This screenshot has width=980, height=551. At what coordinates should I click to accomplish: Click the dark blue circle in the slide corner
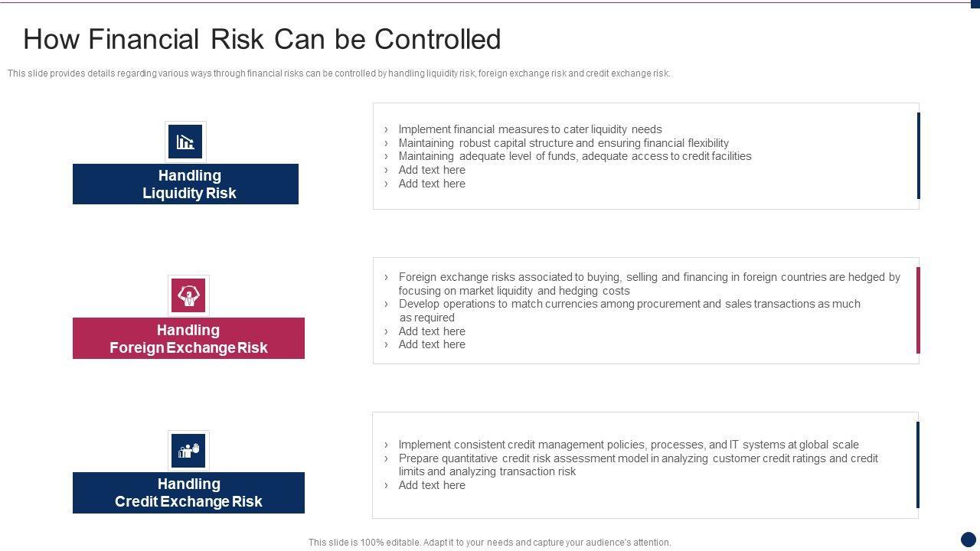969,540
